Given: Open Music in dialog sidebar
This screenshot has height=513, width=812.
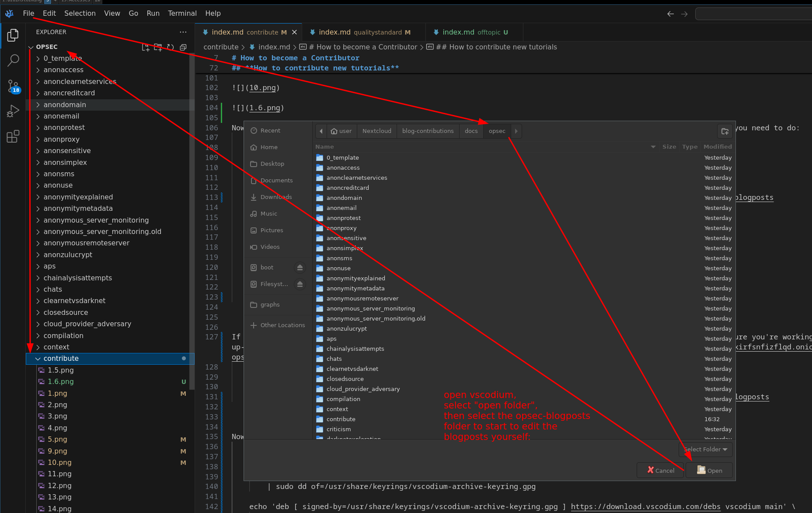Looking at the screenshot, I should click(278, 214).
